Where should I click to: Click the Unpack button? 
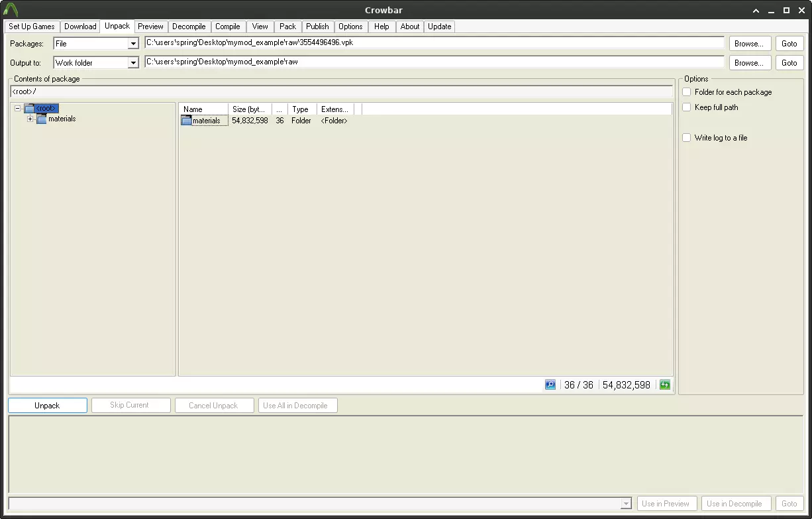point(48,406)
